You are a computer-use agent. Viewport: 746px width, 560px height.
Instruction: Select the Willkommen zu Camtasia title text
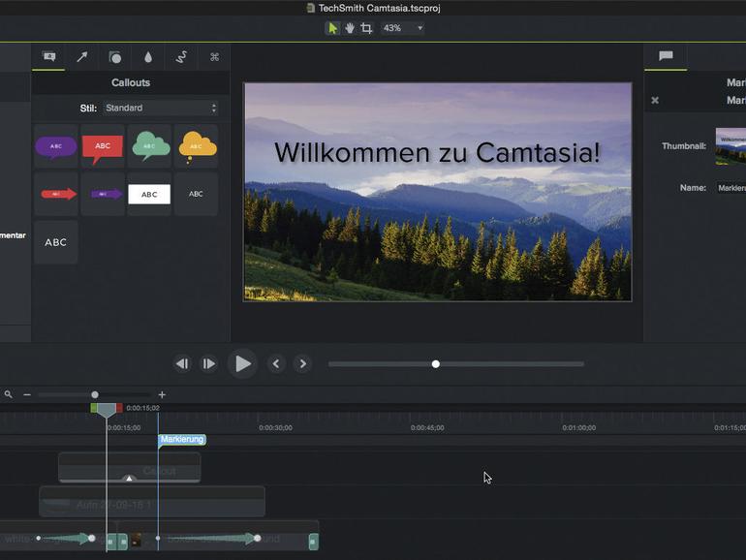(437, 153)
